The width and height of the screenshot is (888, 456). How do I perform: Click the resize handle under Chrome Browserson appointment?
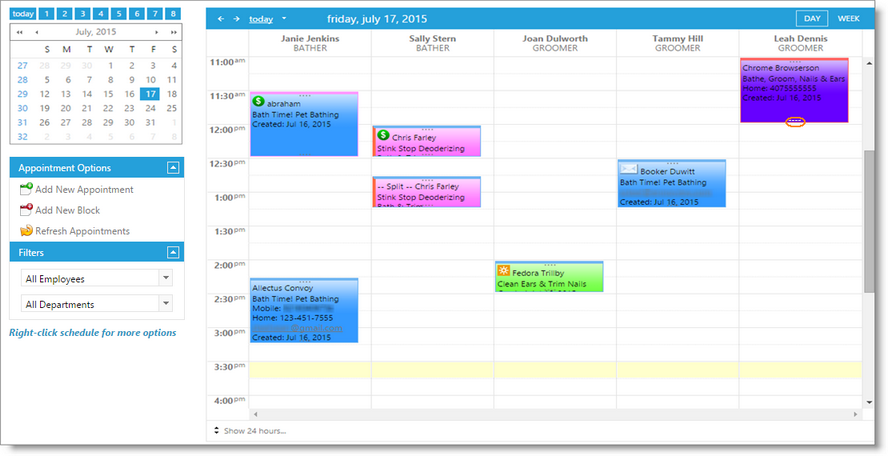point(795,122)
